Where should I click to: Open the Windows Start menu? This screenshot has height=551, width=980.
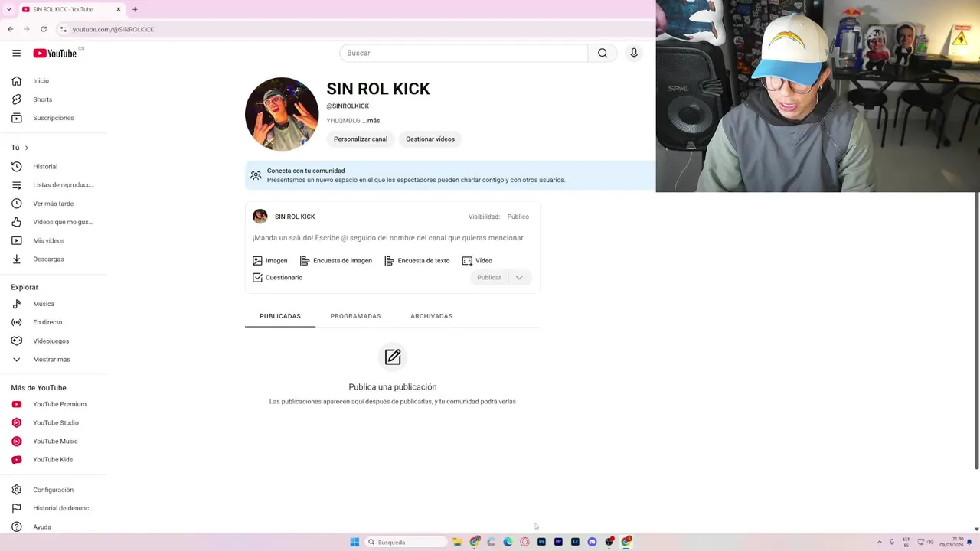(354, 542)
